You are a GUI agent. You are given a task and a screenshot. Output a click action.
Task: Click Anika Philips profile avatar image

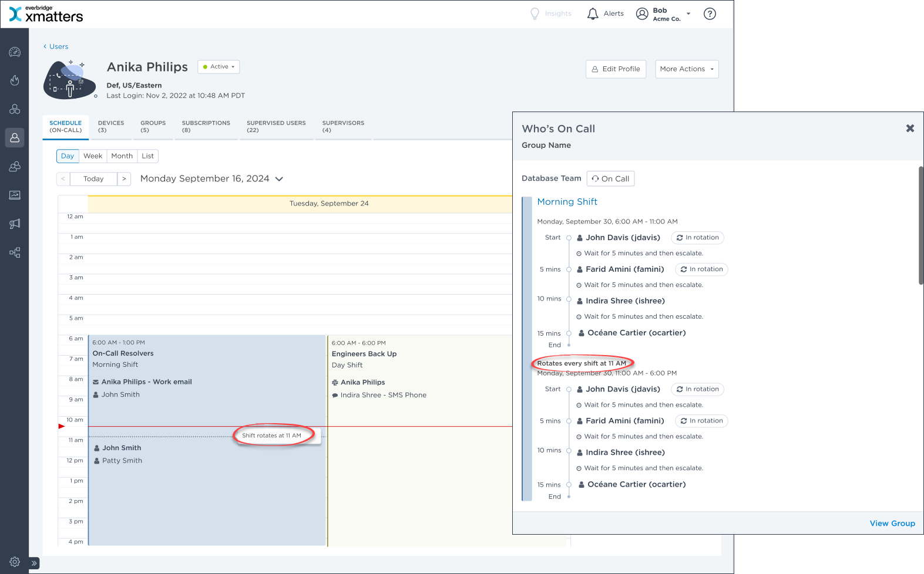pyautogui.click(x=70, y=79)
